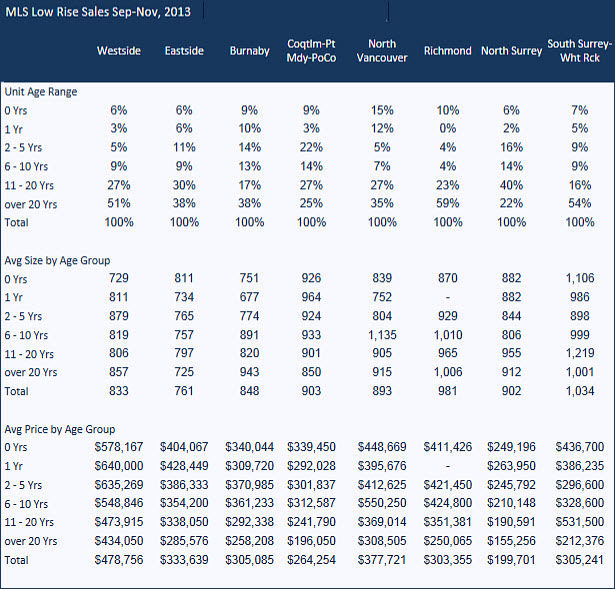Select the price $428,449 under Eastside

(184, 466)
